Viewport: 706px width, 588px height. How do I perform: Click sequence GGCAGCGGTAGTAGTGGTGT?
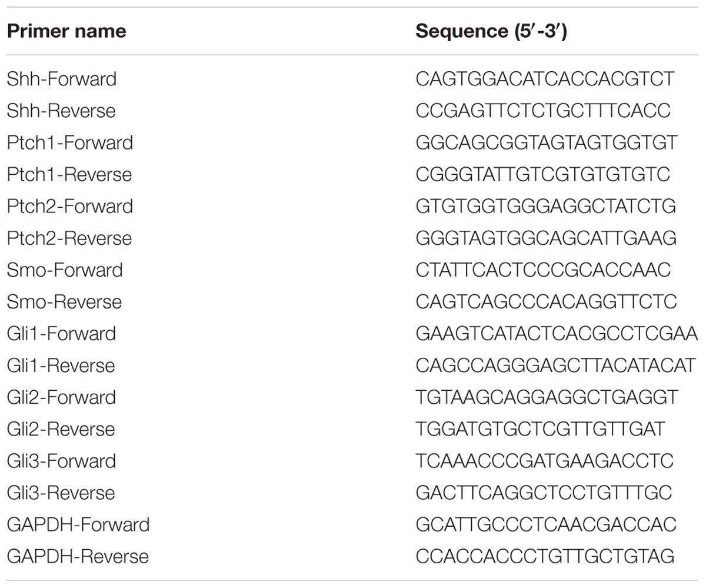click(x=547, y=142)
